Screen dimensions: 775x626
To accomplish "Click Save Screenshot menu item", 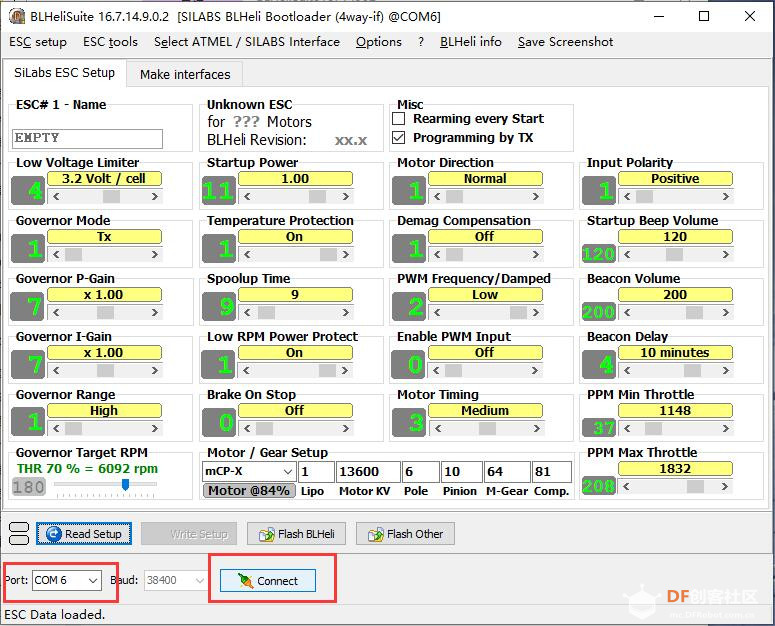I will (x=565, y=42).
